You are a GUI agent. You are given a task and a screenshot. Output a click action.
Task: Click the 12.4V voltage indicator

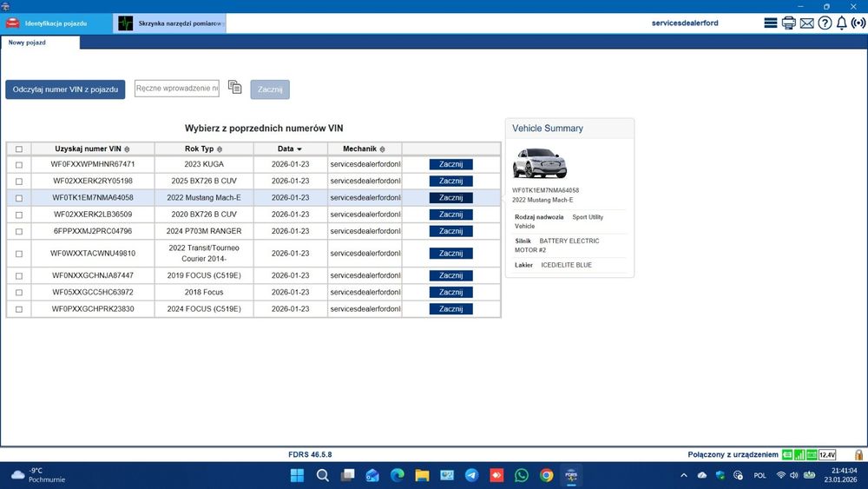click(x=827, y=454)
